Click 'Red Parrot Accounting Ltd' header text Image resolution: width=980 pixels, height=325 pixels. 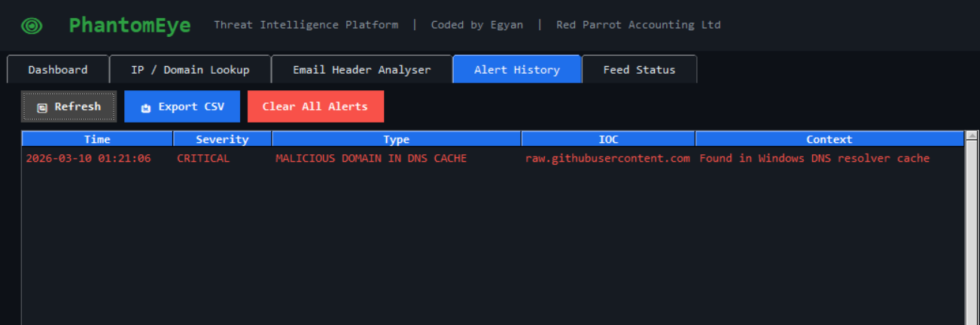[638, 25]
